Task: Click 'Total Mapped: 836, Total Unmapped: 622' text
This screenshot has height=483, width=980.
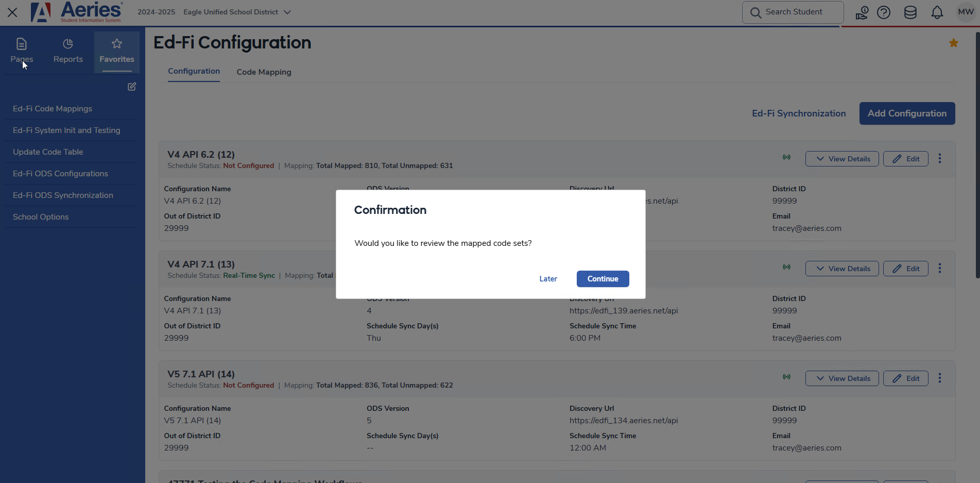Action: 385,386
